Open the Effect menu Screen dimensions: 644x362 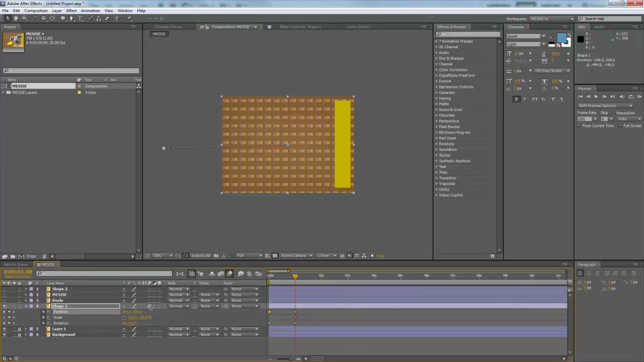(71, 11)
